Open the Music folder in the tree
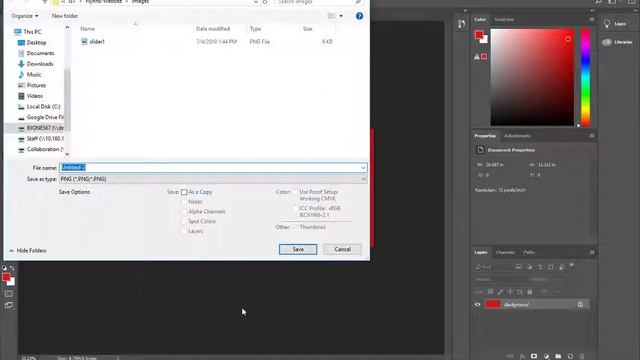640x360 pixels. pos(33,74)
